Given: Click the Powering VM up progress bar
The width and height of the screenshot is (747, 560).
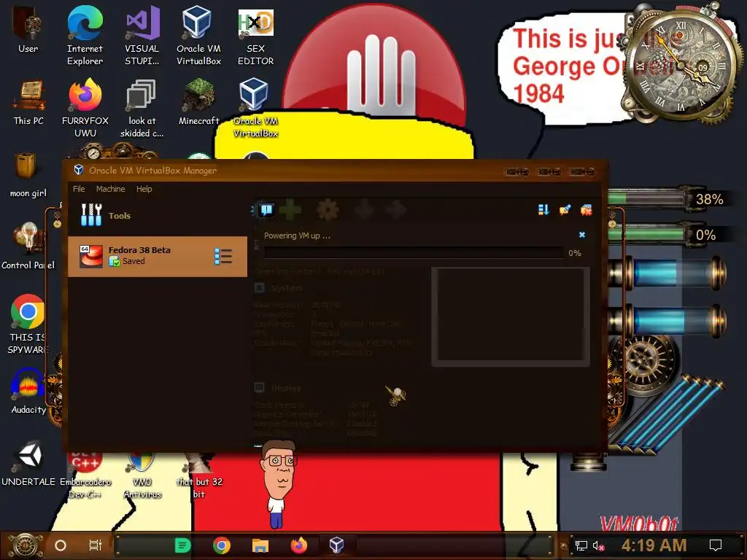Looking at the screenshot, I should click(x=414, y=253).
